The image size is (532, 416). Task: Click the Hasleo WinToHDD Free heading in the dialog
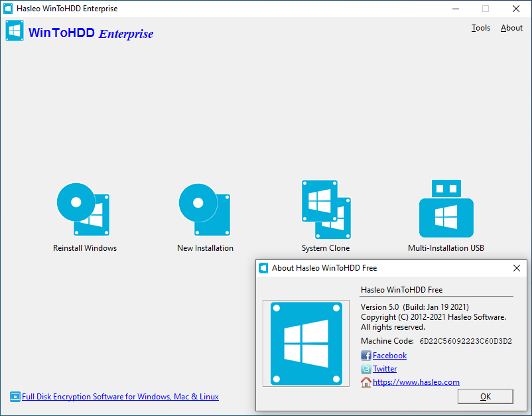[x=402, y=290]
